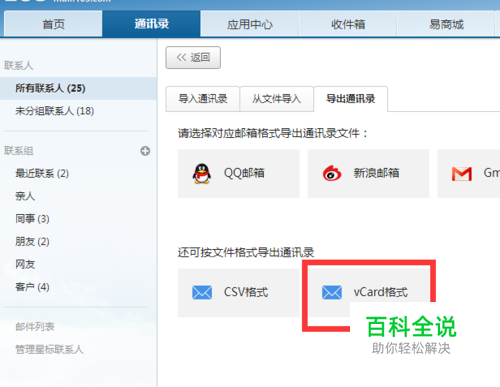Open 邮件列表 in sidebar
The width and height of the screenshot is (500, 387).
coord(35,327)
